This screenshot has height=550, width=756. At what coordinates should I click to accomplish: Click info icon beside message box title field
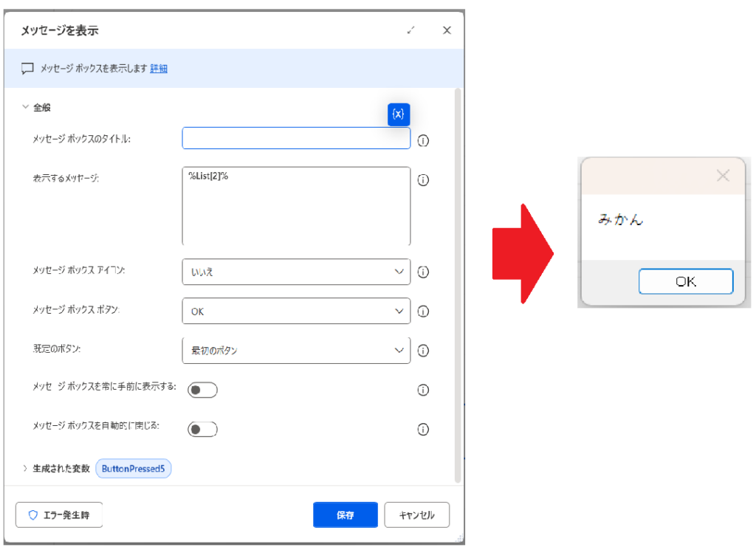[x=423, y=140]
